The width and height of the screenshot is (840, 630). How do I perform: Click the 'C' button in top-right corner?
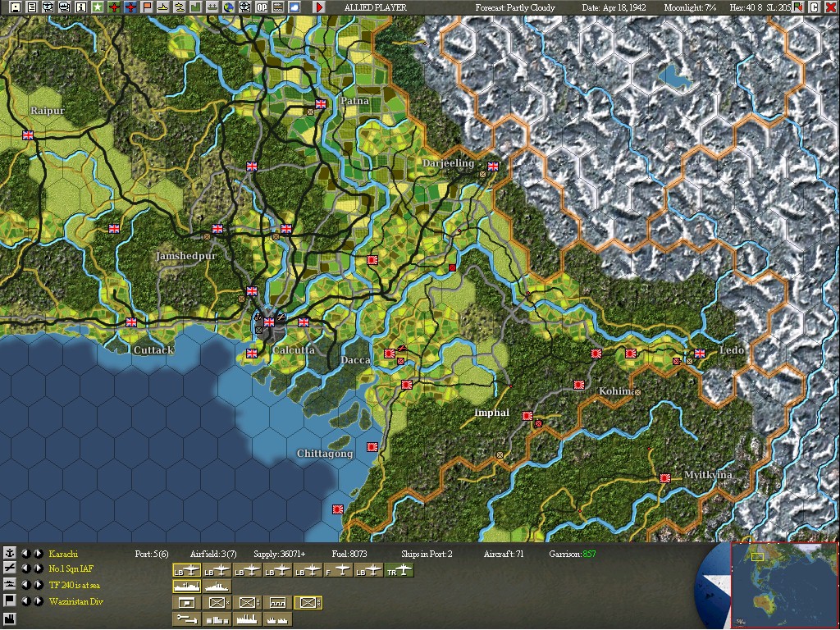coord(814,7)
